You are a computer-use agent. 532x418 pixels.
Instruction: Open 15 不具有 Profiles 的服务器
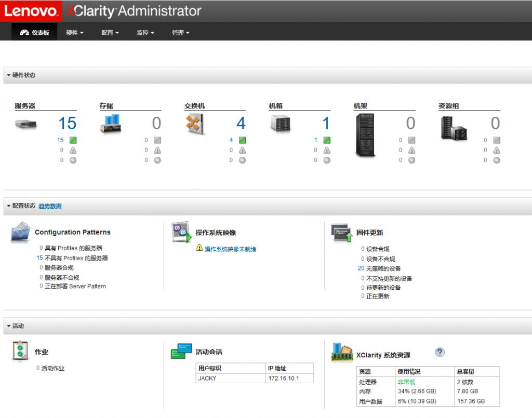click(x=72, y=258)
